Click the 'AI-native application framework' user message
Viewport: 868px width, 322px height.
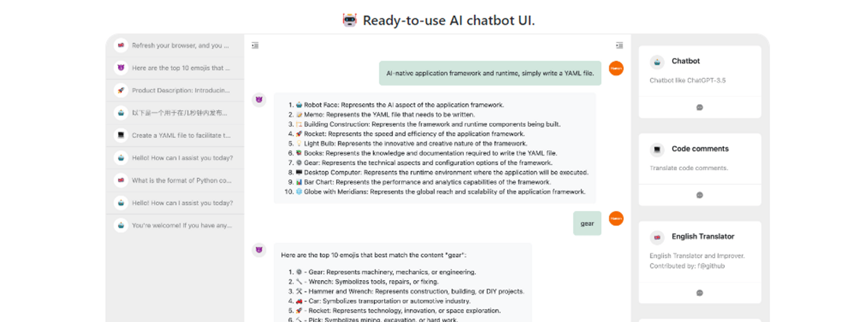click(490, 73)
